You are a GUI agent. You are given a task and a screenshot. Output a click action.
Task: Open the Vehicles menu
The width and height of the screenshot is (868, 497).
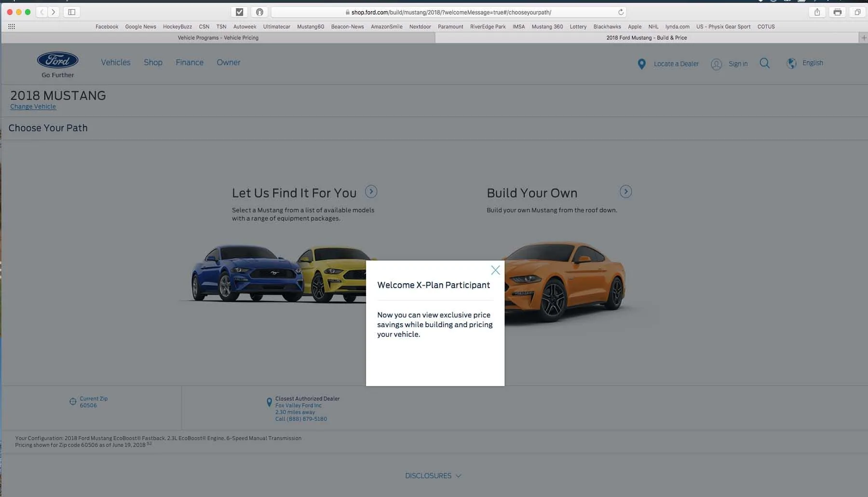tap(116, 62)
